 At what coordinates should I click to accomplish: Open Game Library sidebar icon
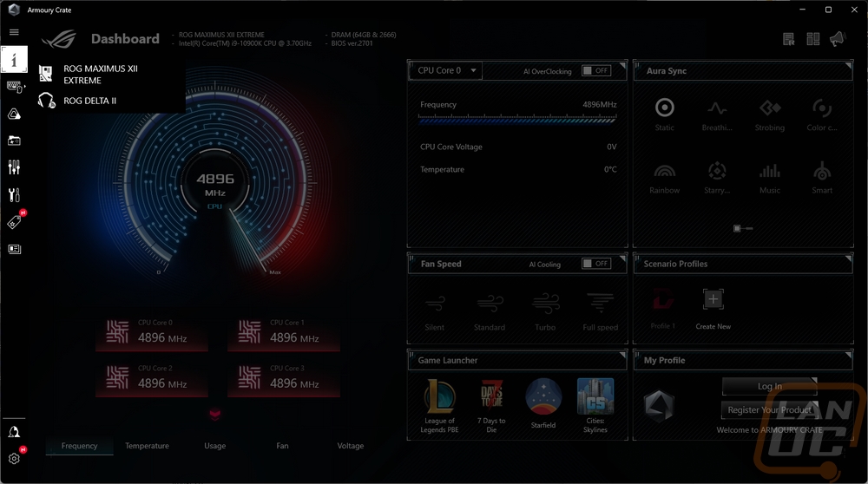(x=15, y=141)
